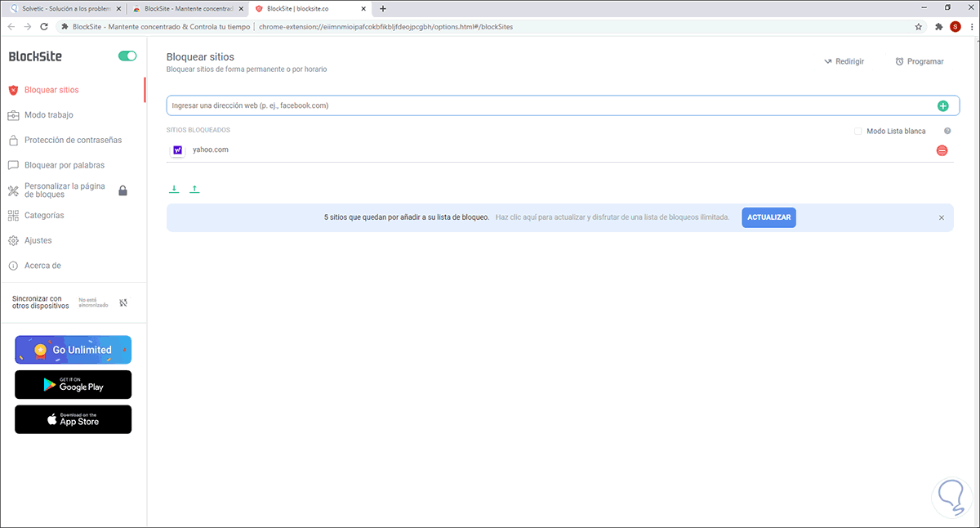
Task: Open the Modo trabajo briefcase icon
Action: pyautogui.click(x=13, y=115)
